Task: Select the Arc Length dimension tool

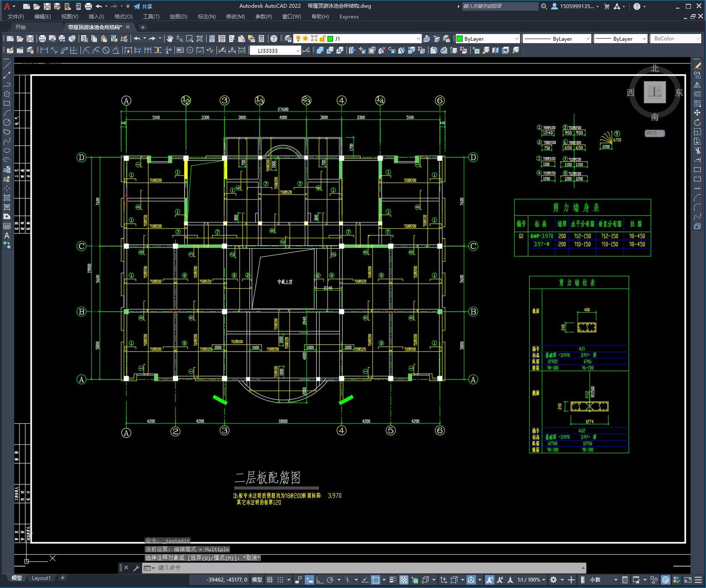Action: pos(64,50)
